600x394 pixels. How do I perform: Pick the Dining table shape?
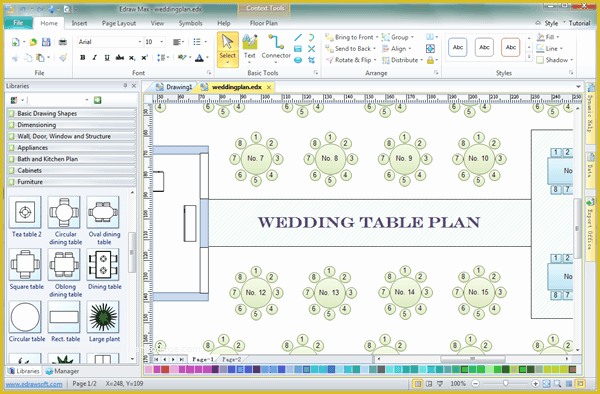tap(103, 264)
